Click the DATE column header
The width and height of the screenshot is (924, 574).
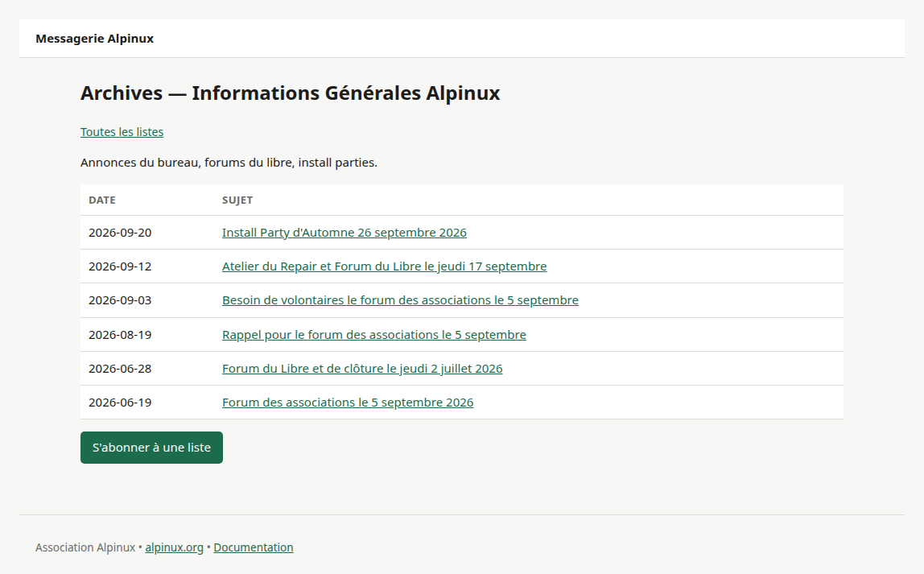(102, 200)
